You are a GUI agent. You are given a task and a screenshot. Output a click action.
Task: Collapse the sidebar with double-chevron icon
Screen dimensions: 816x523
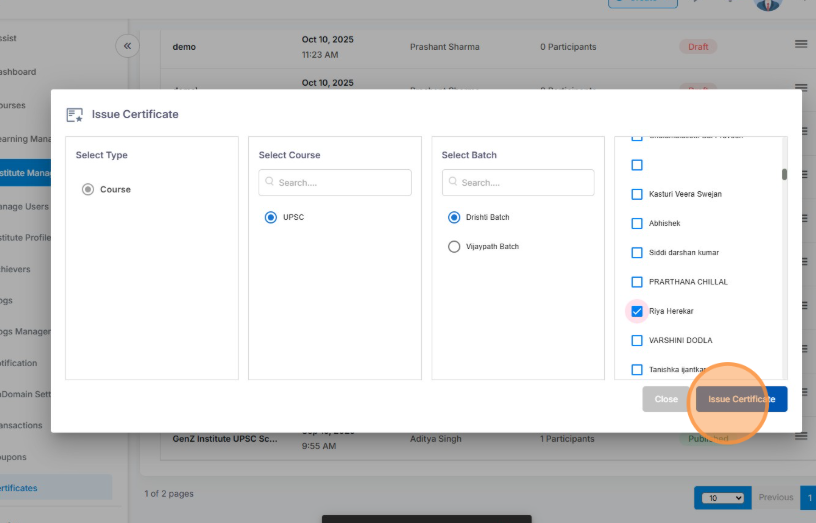pyautogui.click(x=127, y=46)
